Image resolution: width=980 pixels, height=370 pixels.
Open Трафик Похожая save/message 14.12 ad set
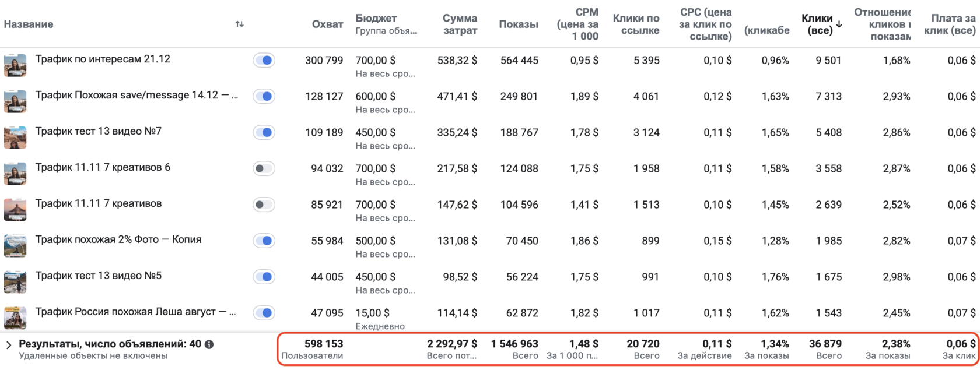136,96
